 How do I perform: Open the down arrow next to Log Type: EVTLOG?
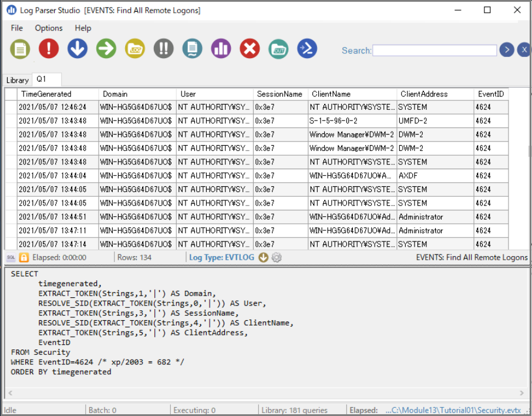(263, 257)
